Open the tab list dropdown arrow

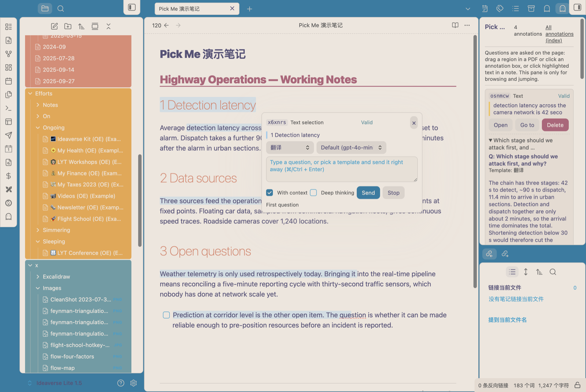[468, 9]
